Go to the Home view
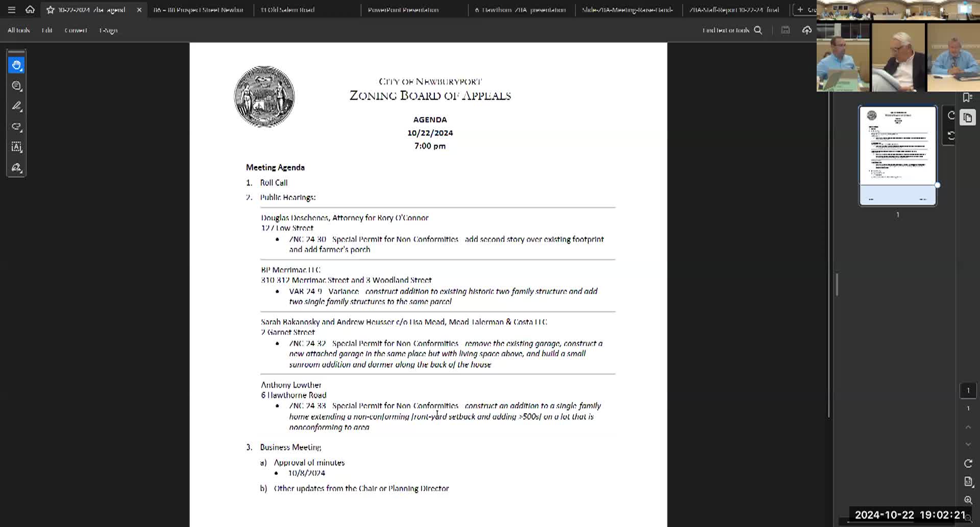The image size is (980, 527). tap(30, 10)
